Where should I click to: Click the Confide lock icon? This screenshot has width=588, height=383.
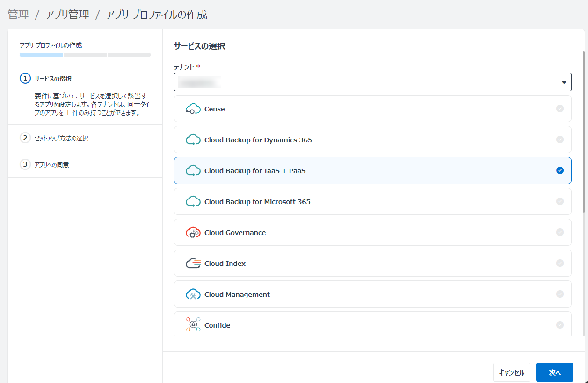193,325
